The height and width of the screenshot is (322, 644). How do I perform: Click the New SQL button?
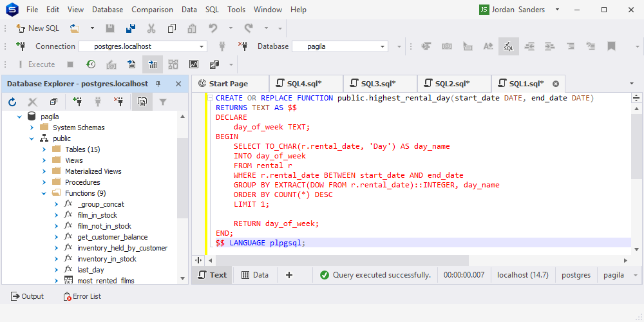(37, 28)
